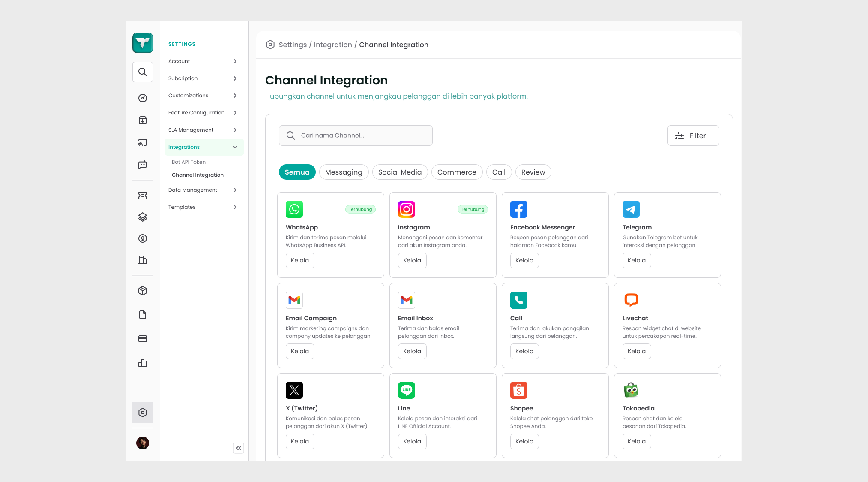868x482 pixels.
Task: Open the company building icon in rail
Action: coord(143,260)
